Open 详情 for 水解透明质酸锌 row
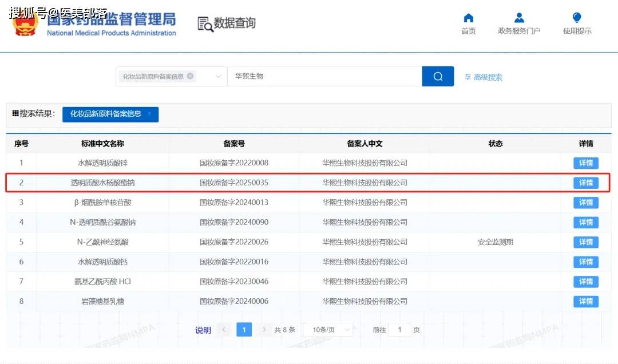Screen dimensions: 618x364 tap(585, 163)
